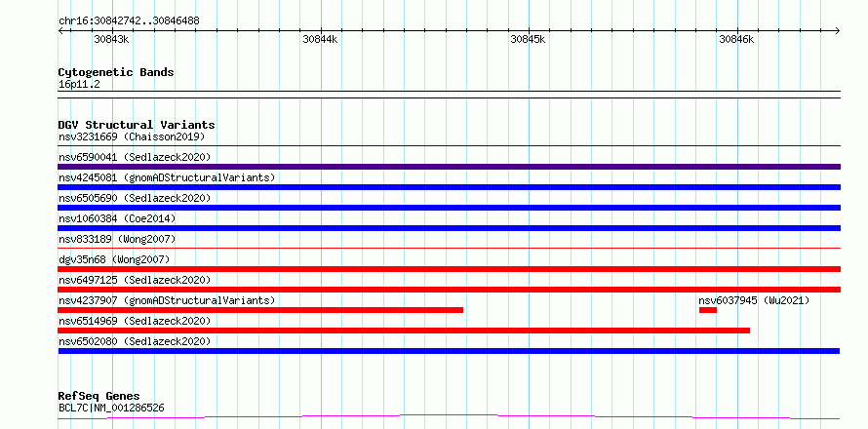Click the nsv6497125 red variant bar
The height and width of the screenshot is (429, 868).
pyautogui.click(x=450, y=290)
